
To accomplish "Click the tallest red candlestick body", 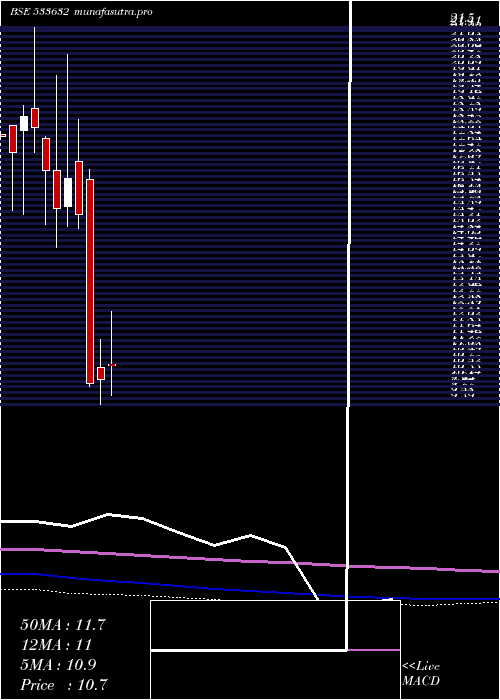I will tap(90, 281).
